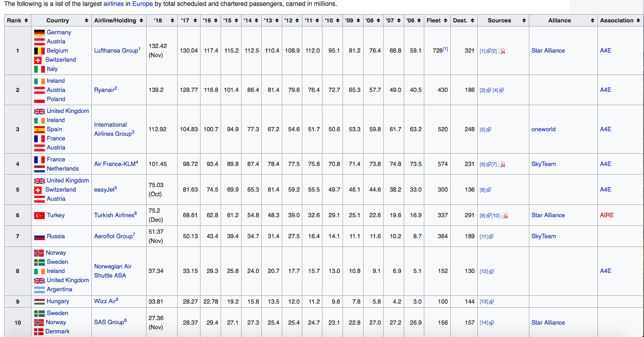This screenshot has width=644, height=337.
Task: Click the Belgium flag icon
Action: pyautogui.click(x=39, y=51)
